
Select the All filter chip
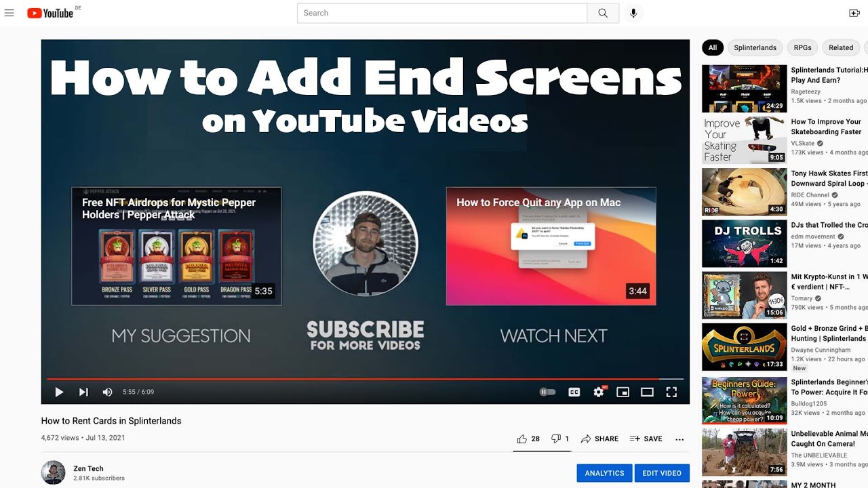[x=712, y=47]
